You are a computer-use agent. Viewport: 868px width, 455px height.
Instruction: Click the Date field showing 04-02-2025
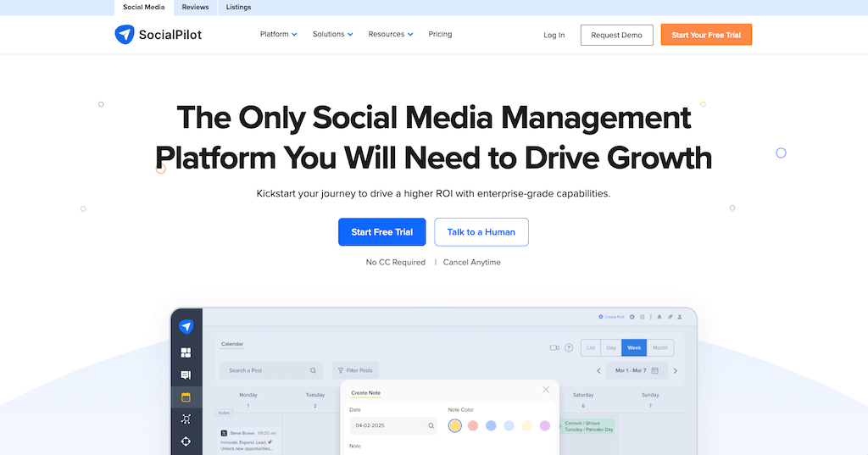[x=393, y=425]
